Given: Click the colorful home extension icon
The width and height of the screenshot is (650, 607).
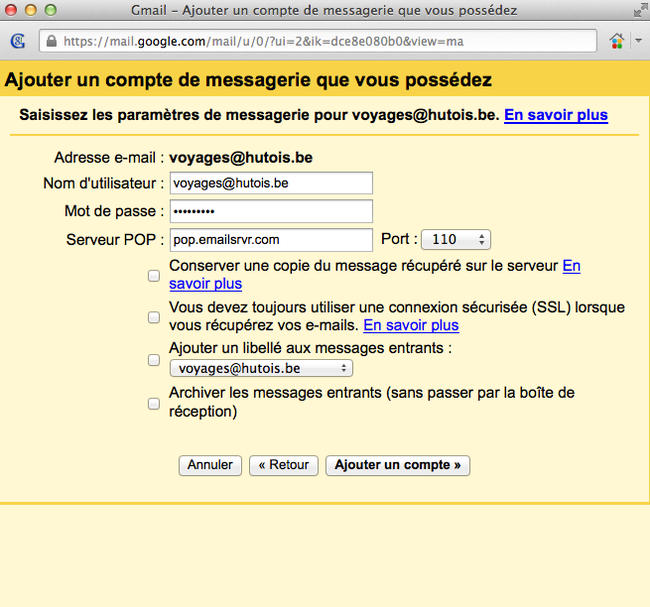Looking at the screenshot, I should tap(616, 41).
